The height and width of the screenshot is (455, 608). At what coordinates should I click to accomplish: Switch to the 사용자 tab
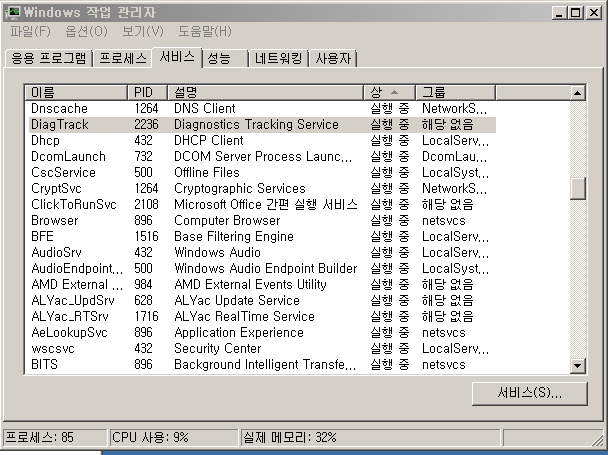pos(333,59)
